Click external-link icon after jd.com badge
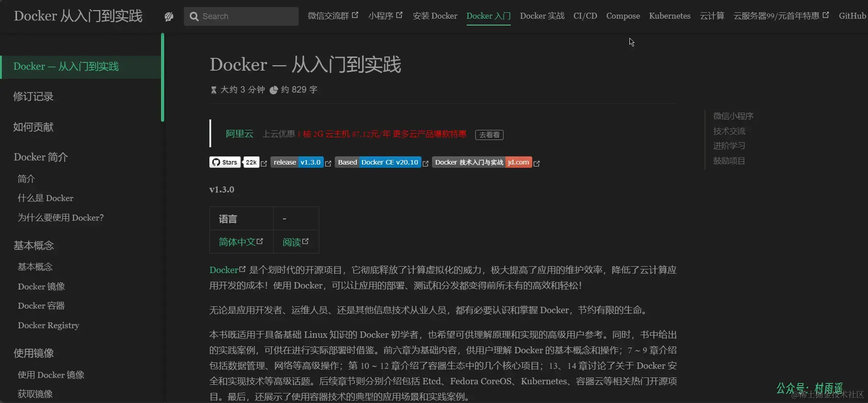The width and height of the screenshot is (868, 403). pos(536,164)
